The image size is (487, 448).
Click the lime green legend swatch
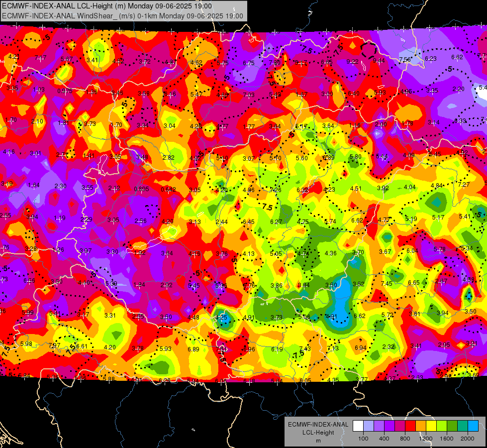click(441, 426)
